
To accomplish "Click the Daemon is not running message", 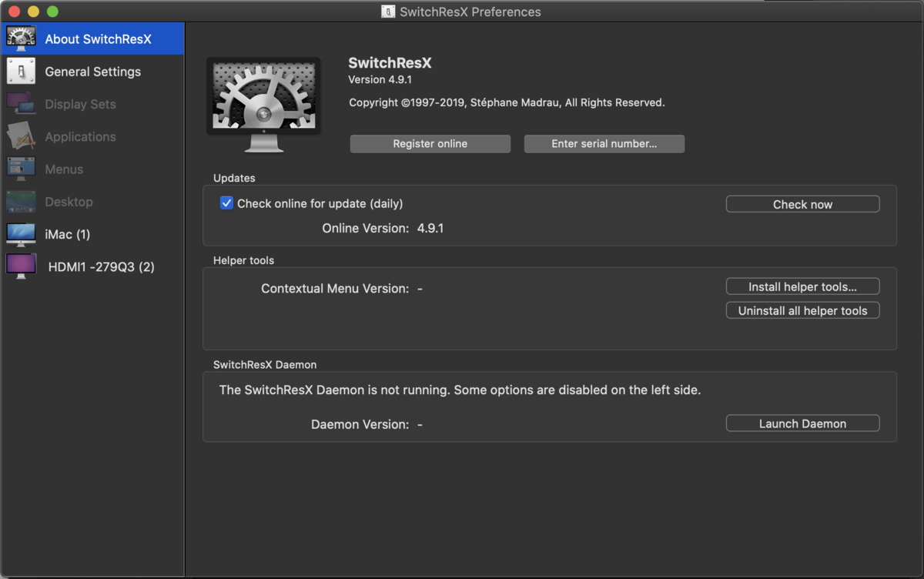I will (460, 390).
